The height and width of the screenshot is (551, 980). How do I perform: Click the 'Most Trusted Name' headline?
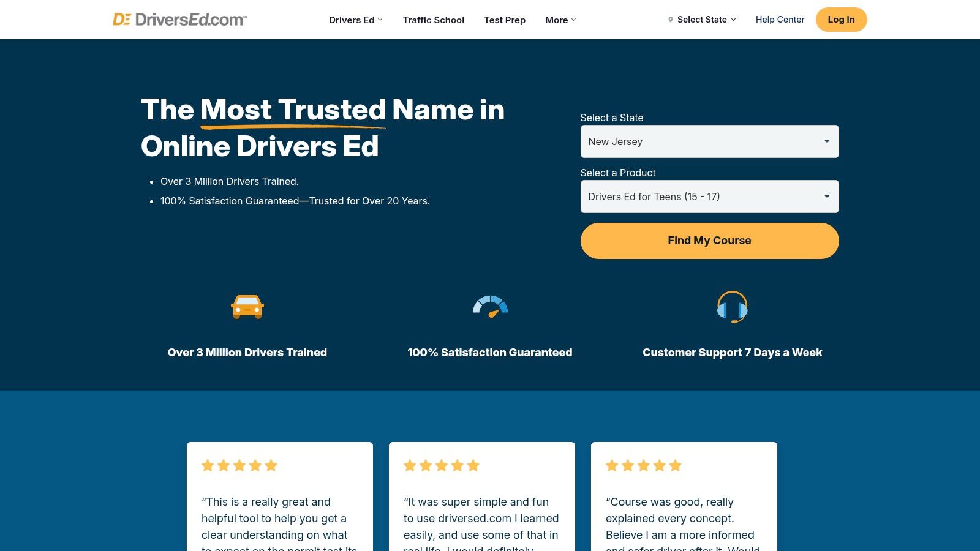click(x=323, y=128)
